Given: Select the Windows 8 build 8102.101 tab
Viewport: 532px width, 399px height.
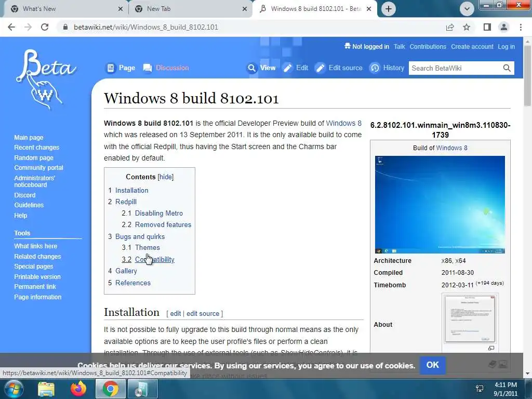Looking at the screenshot, I should point(314,9).
